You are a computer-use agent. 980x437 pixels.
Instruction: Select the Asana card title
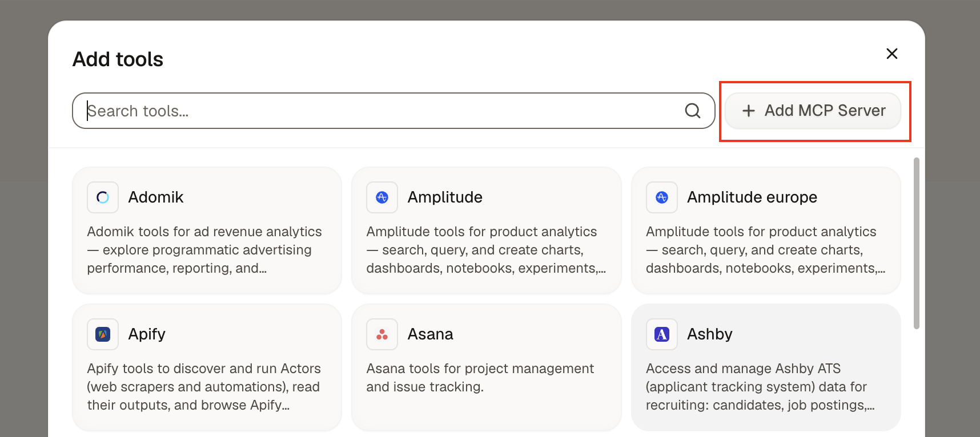pyautogui.click(x=431, y=334)
